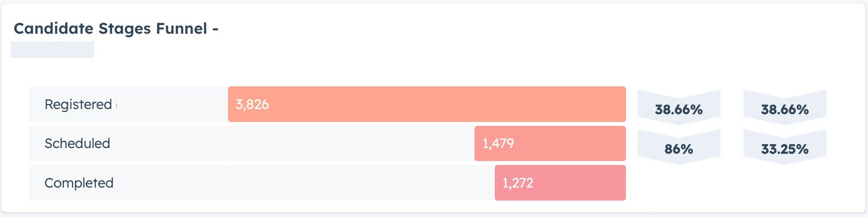
Task: Click the clipped mark after the Registered label
Action: [116, 104]
